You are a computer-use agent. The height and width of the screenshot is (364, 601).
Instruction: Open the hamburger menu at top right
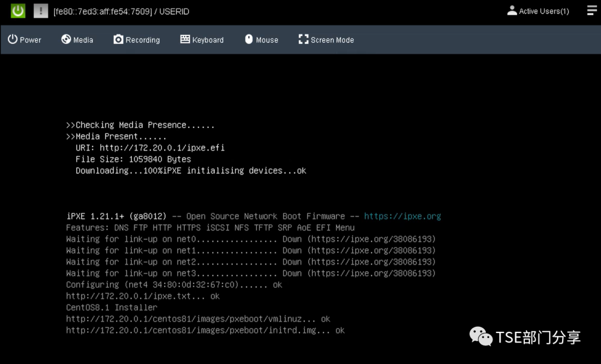pos(592,11)
